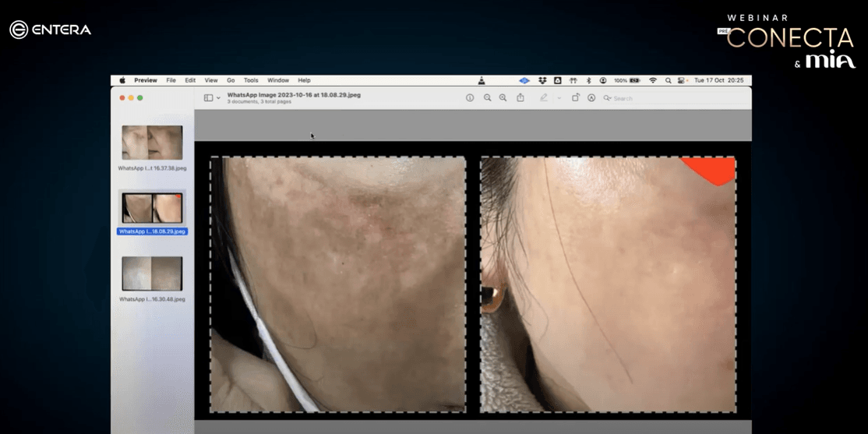868x434 pixels.
Task: Toggle the sidebar view button
Action: pyautogui.click(x=208, y=98)
